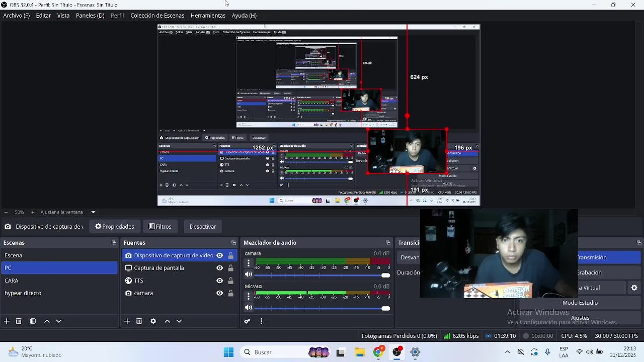Image resolution: width=644 pixels, height=362 pixels.
Task: Undock the Fuentes panel
Action: [x=233, y=243]
